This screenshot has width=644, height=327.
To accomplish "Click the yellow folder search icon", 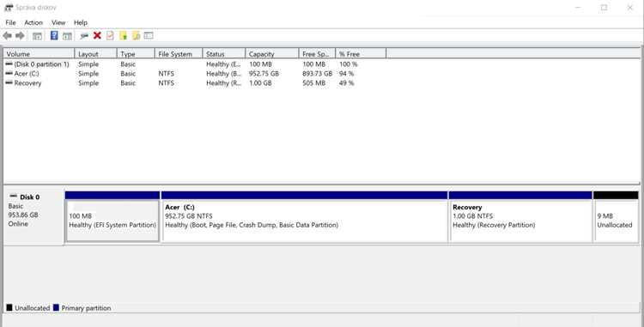I will [x=136, y=36].
